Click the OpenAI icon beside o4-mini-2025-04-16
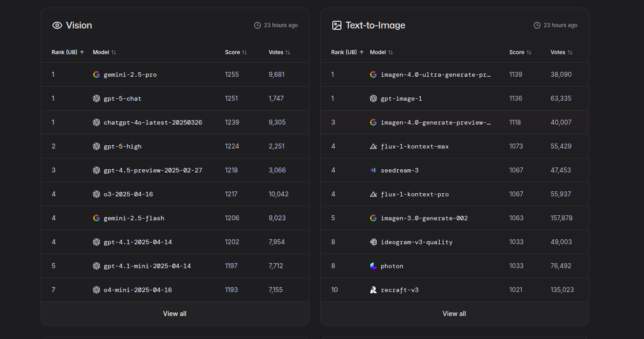Image resolution: width=644 pixels, height=339 pixels. point(97,290)
